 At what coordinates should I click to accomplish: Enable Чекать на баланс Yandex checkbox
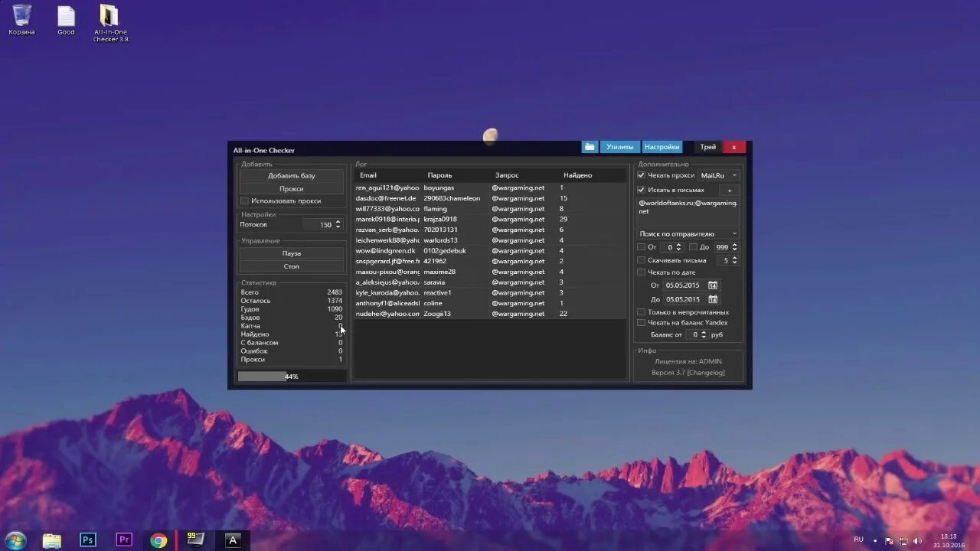[641, 323]
